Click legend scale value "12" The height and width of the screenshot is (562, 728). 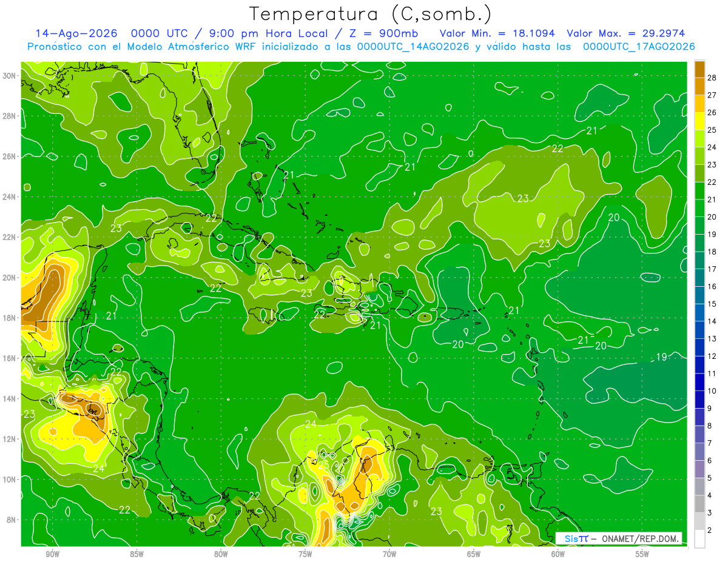click(x=713, y=356)
